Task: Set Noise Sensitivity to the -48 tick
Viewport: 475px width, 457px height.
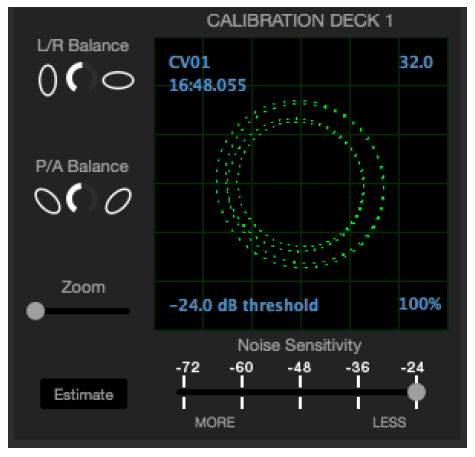Action: 300,392
